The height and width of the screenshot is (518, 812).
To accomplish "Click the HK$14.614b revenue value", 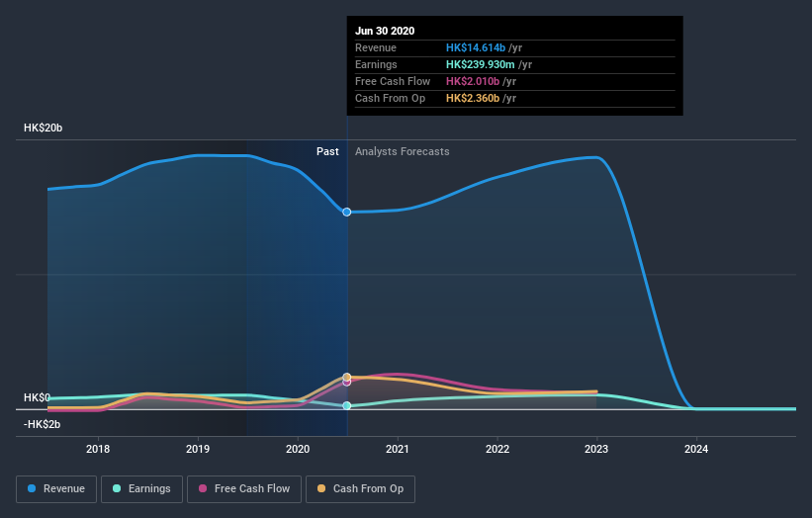I will coord(476,47).
